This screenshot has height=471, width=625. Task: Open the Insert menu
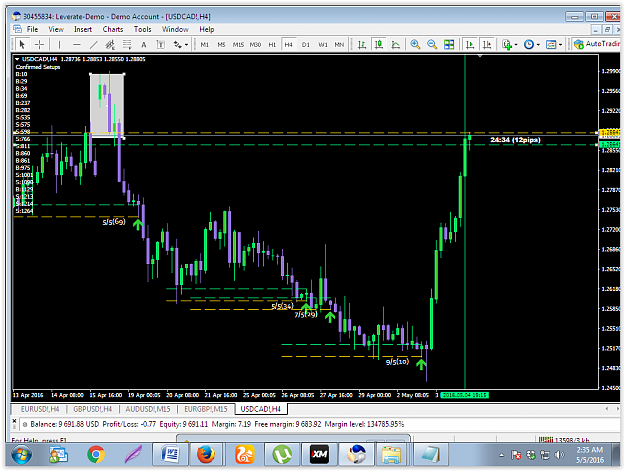click(83, 29)
